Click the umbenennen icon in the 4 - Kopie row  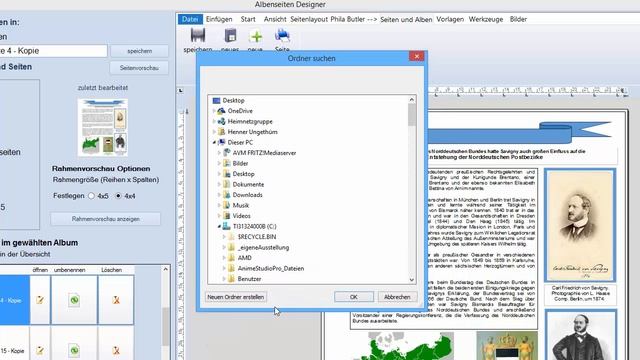[74, 300]
